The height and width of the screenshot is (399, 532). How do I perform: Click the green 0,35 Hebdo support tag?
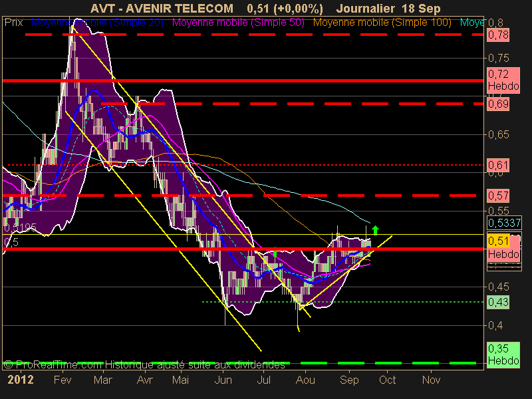[x=503, y=354]
